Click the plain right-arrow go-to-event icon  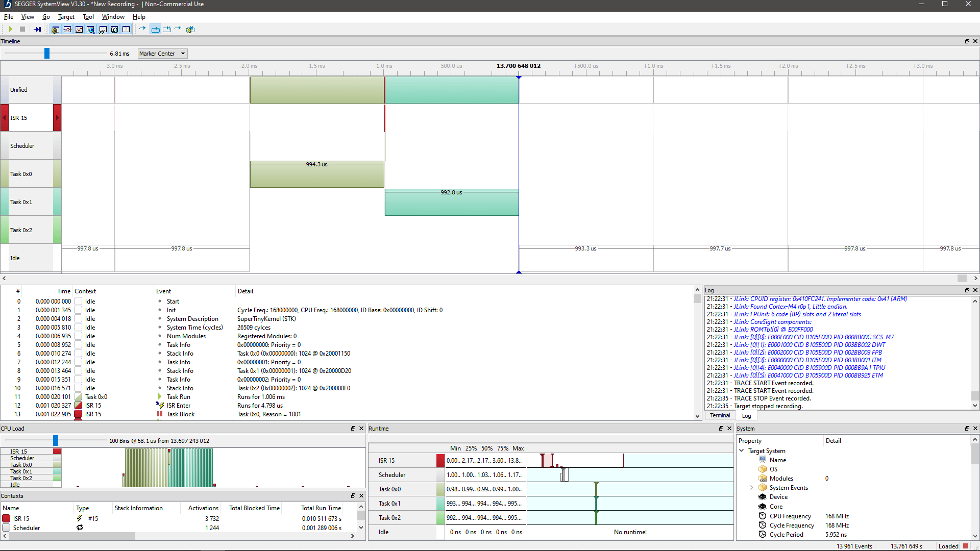pos(142,29)
